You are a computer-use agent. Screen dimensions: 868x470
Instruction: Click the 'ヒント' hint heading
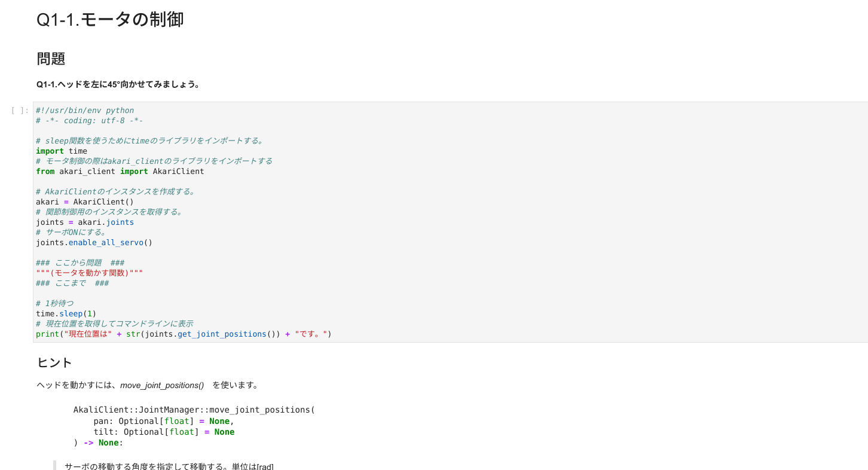tap(54, 362)
